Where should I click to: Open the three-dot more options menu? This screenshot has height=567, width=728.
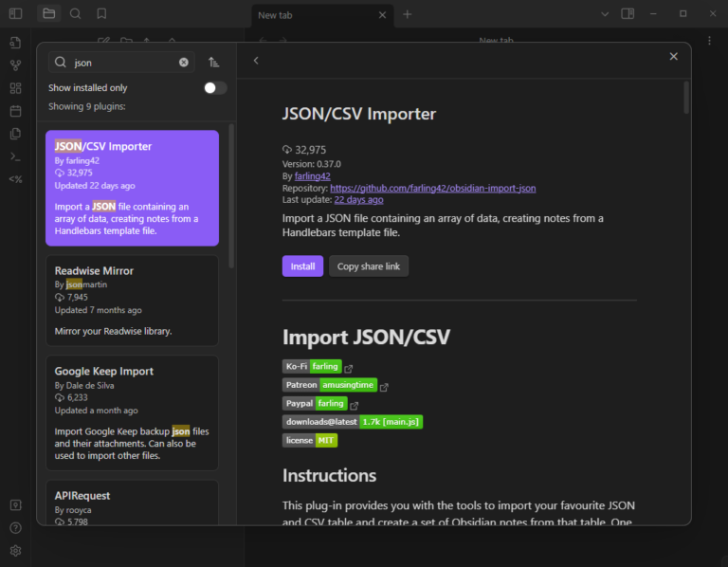709,41
